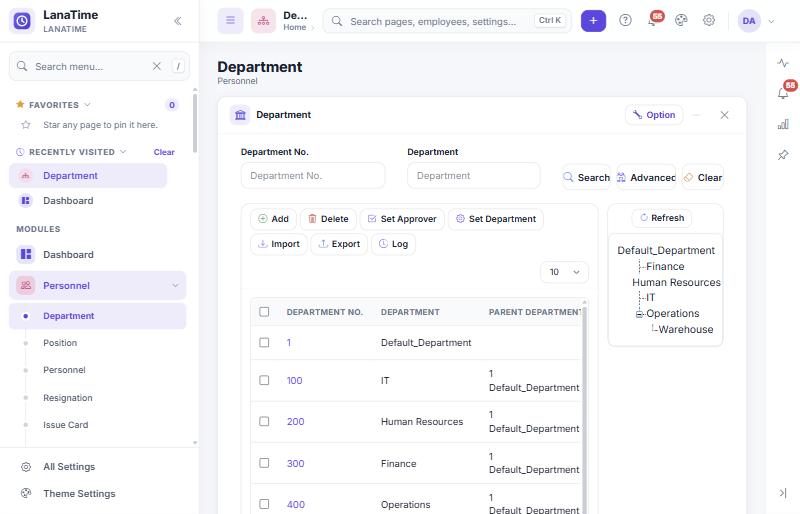Image resolution: width=800 pixels, height=514 pixels.
Task: Select Warehouse in department tree
Action: point(686,330)
